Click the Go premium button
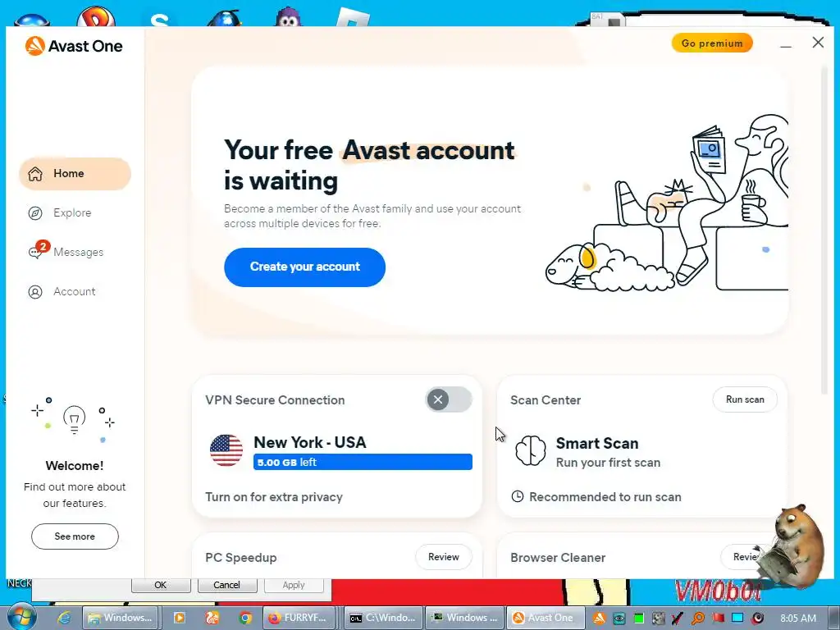This screenshot has height=630, width=840. point(712,43)
